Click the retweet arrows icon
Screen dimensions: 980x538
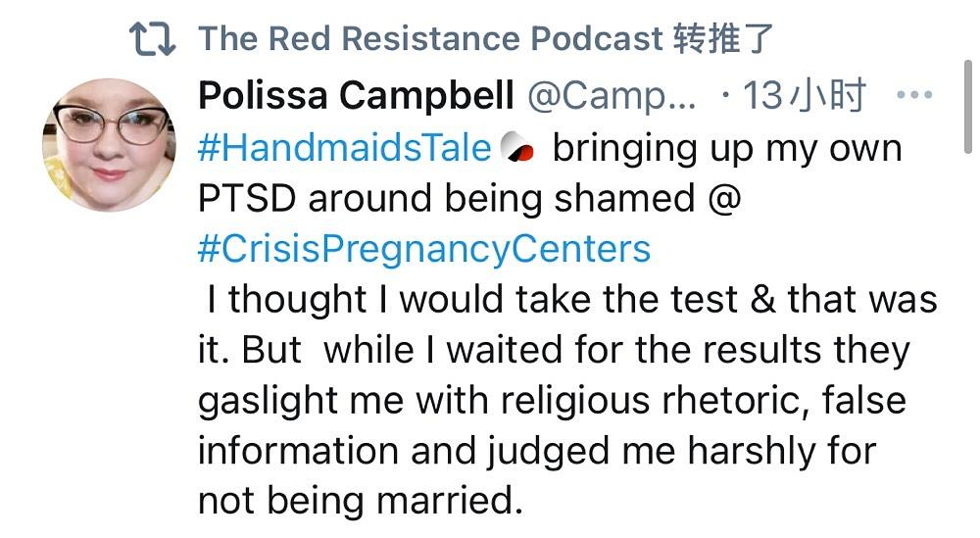click(152, 39)
